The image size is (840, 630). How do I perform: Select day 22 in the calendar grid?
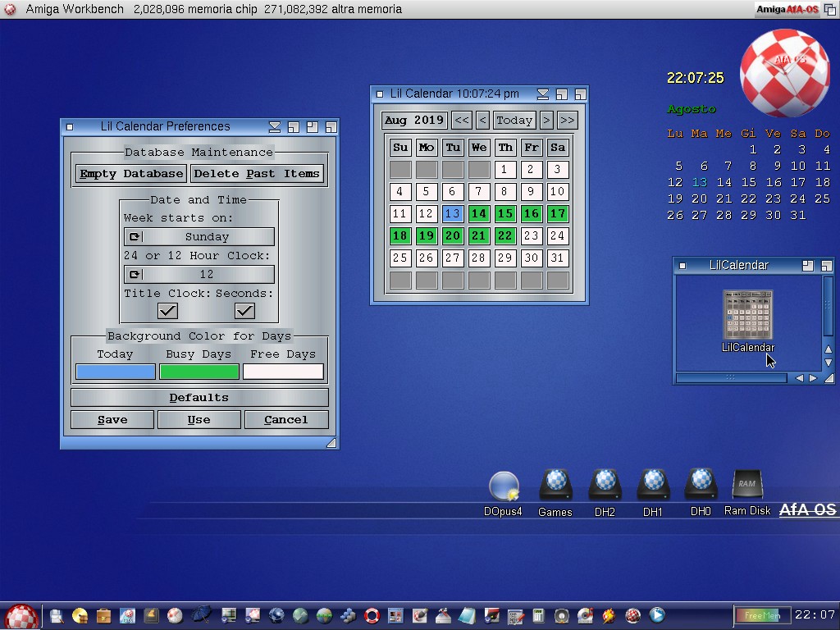(x=505, y=236)
